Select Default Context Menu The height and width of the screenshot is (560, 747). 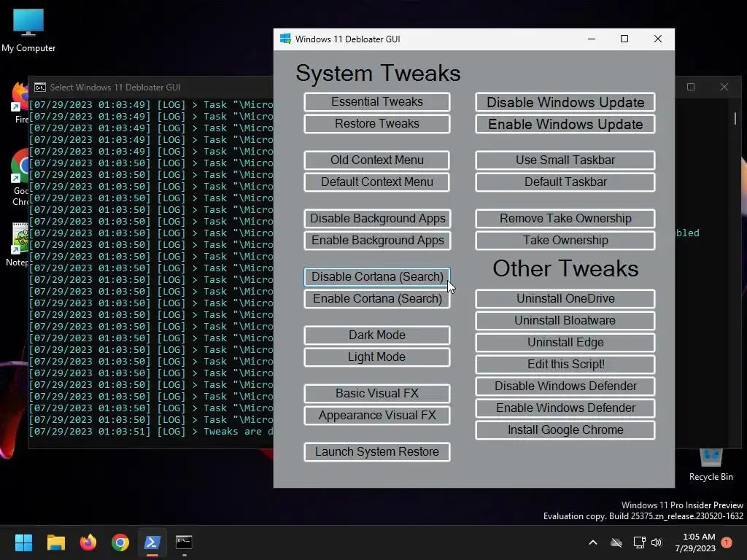(x=377, y=182)
